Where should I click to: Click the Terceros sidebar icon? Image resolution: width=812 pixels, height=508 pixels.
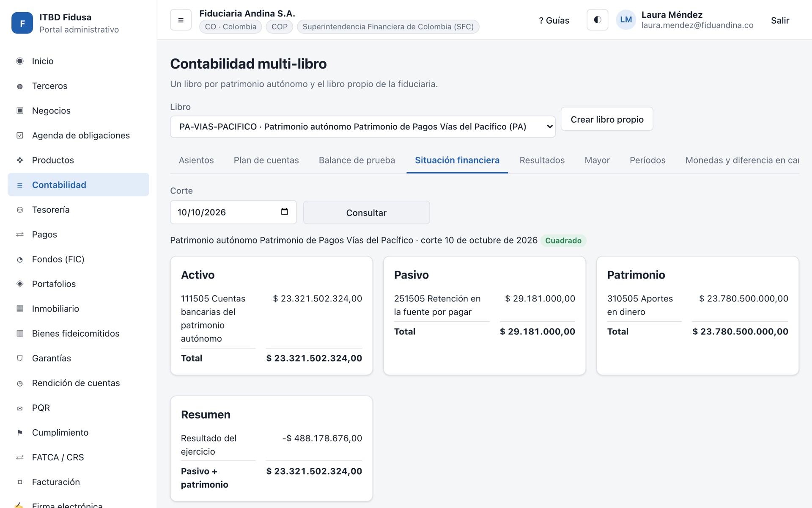[x=20, y=86]
